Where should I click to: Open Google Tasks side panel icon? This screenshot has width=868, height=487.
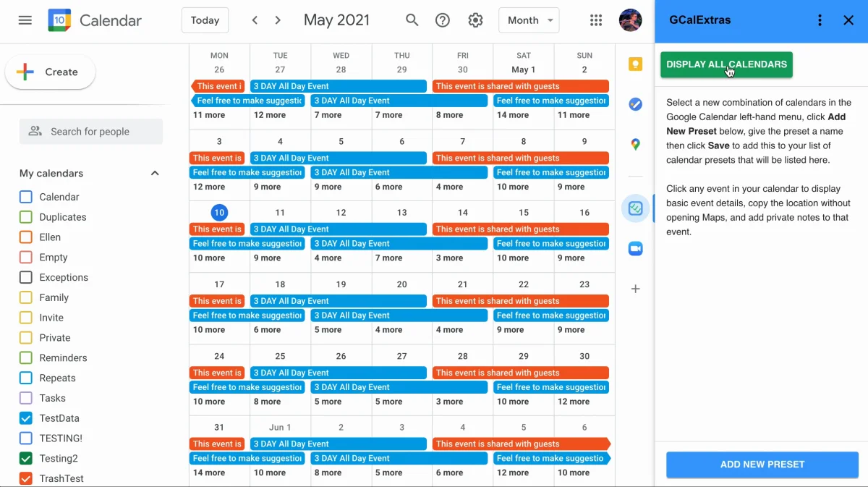(x=635, y=104)
